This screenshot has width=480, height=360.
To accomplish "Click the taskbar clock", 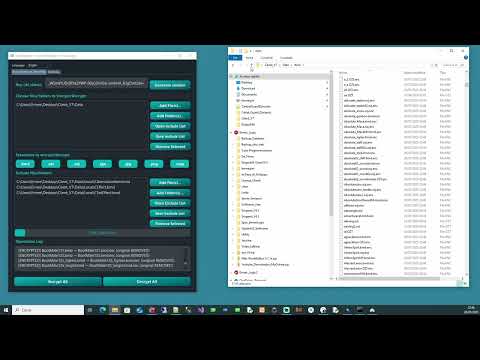I will (471, 310).
